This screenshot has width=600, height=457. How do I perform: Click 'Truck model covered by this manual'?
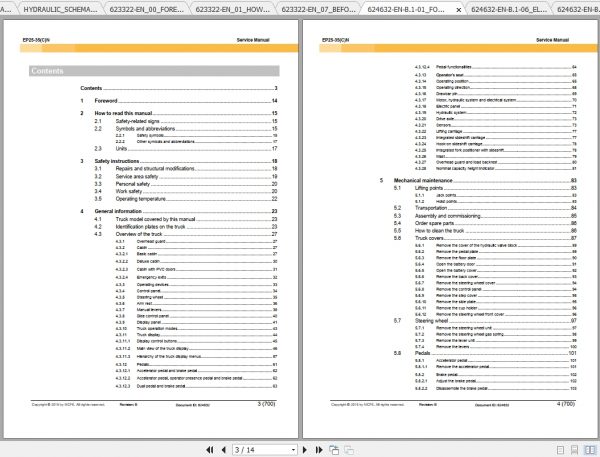(155, 219)
